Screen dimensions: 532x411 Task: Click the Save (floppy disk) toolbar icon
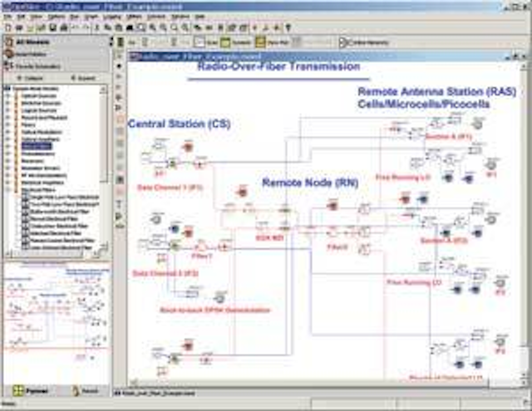coord(52,27)
